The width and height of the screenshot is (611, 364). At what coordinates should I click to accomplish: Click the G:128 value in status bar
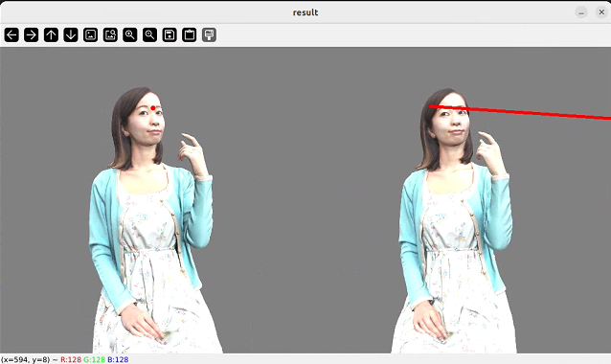point(94,359)
